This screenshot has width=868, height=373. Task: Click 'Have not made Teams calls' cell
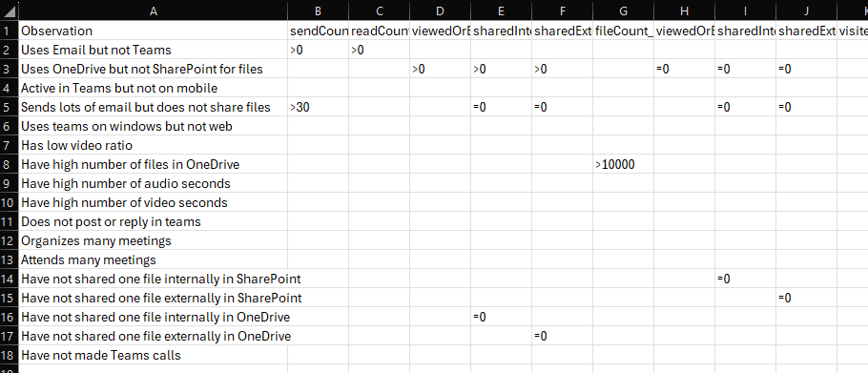pos(154,355)
